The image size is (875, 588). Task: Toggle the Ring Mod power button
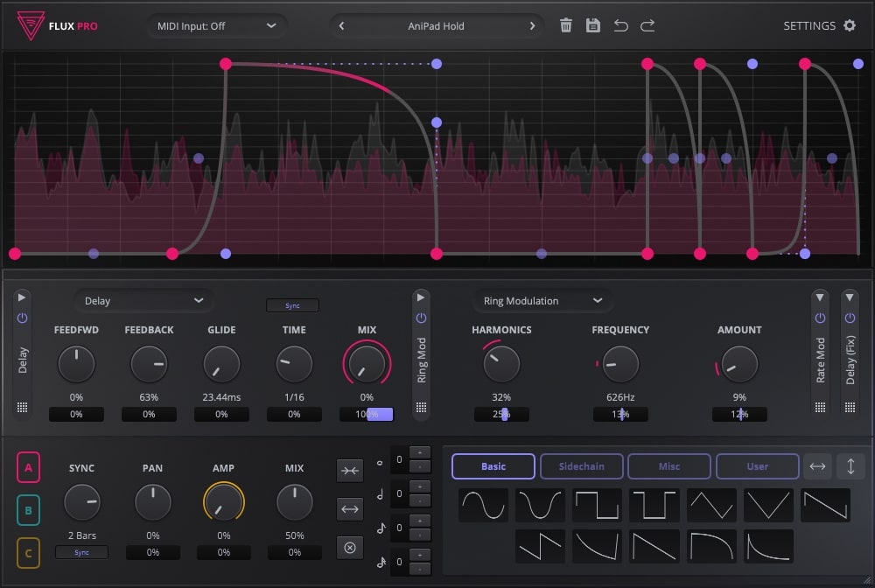[421, 316]
